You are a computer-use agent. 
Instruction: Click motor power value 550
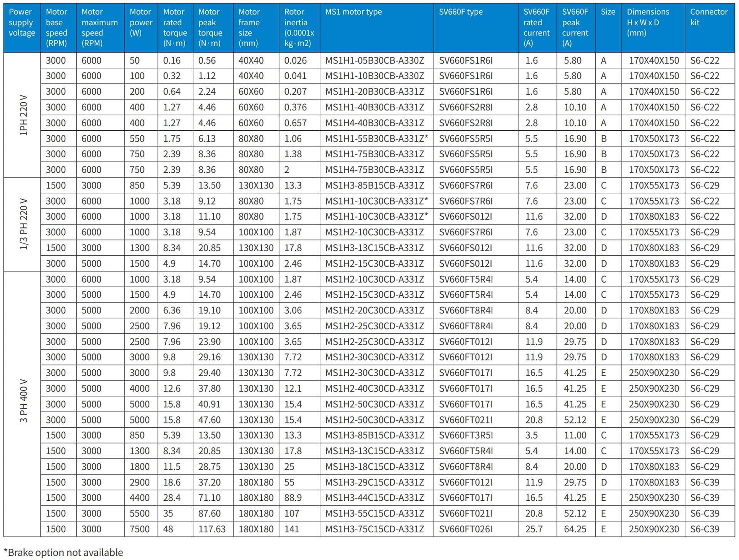point(137,138)
